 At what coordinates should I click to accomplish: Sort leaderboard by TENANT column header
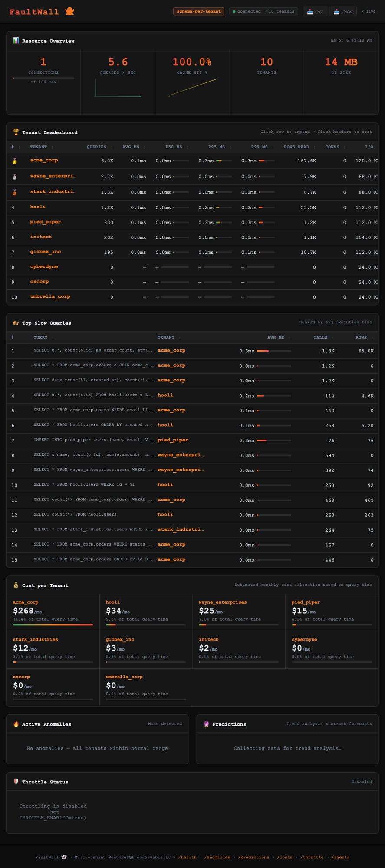(x=42, y=147)
